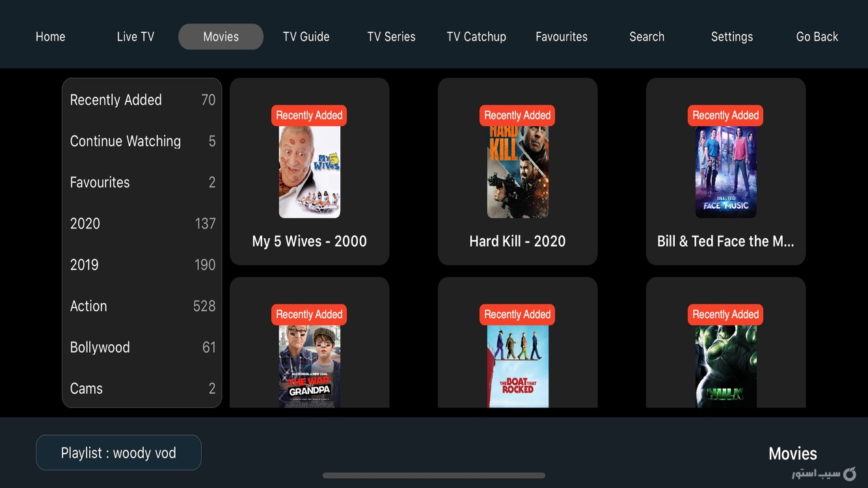Click the count 137 beside 2020

[205, 223]
